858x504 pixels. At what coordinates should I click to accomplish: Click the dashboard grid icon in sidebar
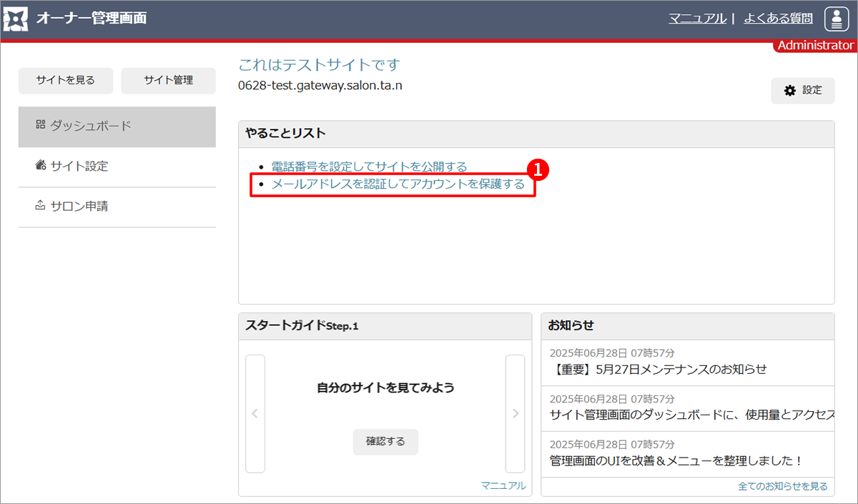(40, 125)
